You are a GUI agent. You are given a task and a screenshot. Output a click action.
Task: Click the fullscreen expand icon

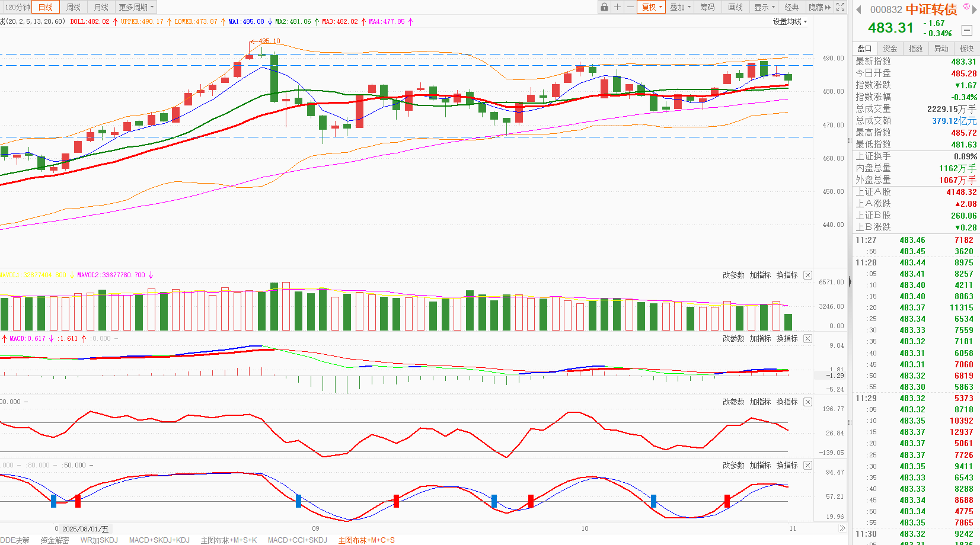point(840,7)
